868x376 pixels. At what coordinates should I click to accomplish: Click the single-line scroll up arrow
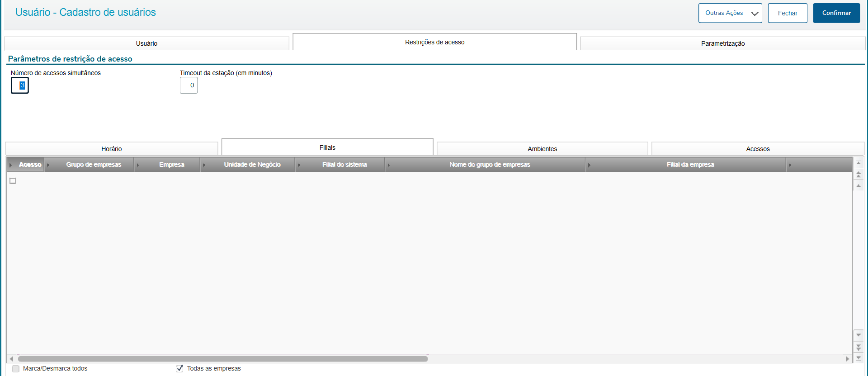click(x=859, y=186)
